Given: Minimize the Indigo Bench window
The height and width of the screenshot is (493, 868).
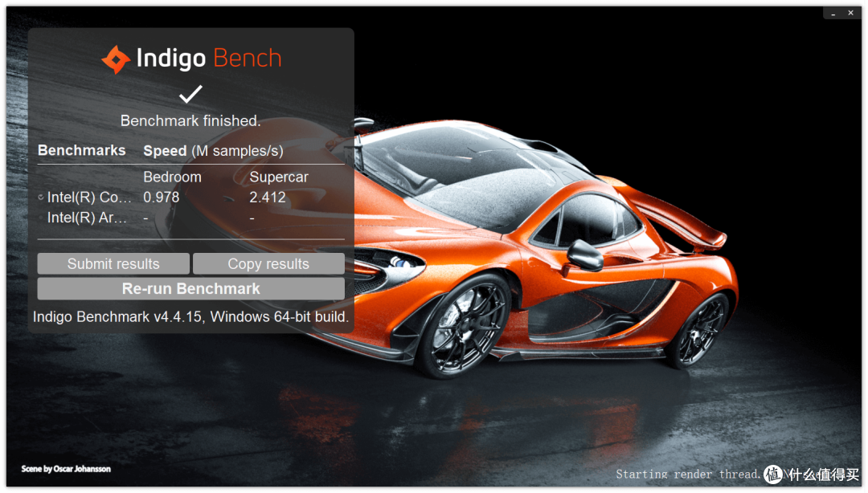Looking at the screenshot, I should [833, 14].
